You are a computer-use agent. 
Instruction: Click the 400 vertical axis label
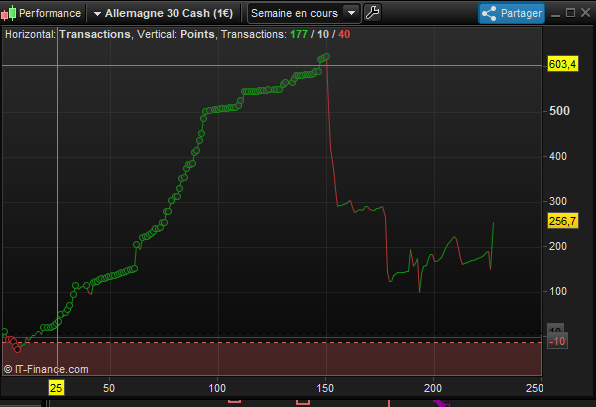pyautogui.click(x=558, y=156)
